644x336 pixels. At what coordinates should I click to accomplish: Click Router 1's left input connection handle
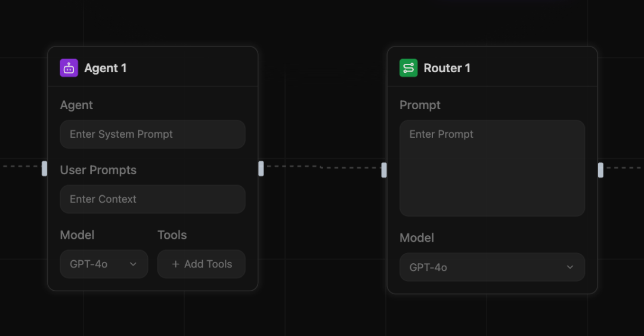(384, 170)
